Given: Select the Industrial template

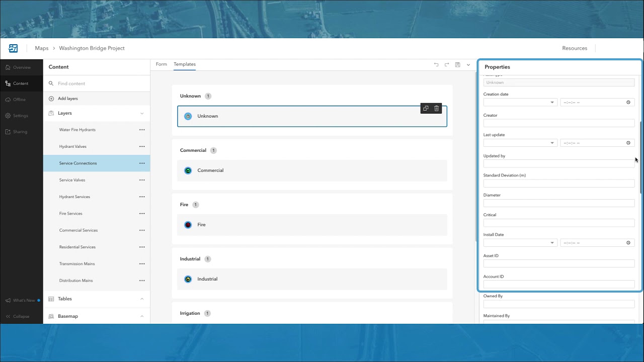Looking at the screenshot, I should pyautogui.click(x=312, y=279).
